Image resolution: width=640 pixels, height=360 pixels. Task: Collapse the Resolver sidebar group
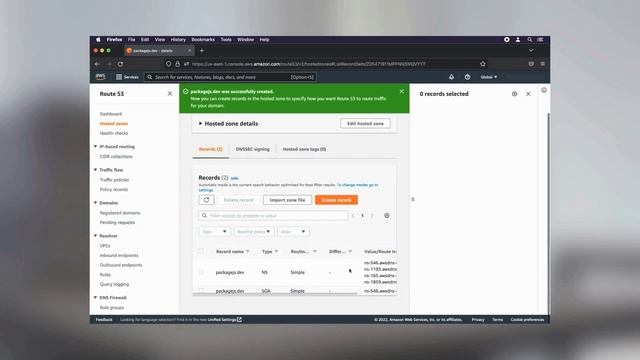click(x=96, y=236)
